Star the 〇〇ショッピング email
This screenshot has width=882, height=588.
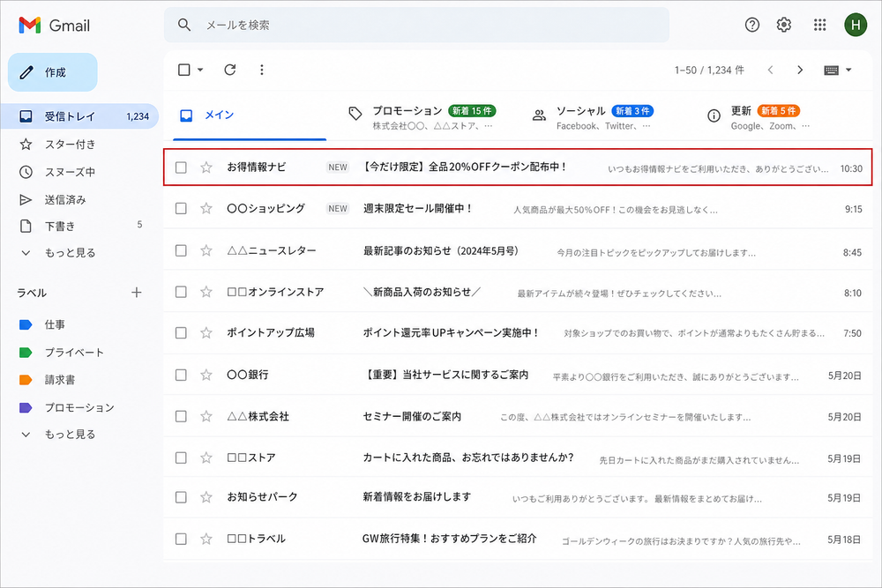click(206, 209)
